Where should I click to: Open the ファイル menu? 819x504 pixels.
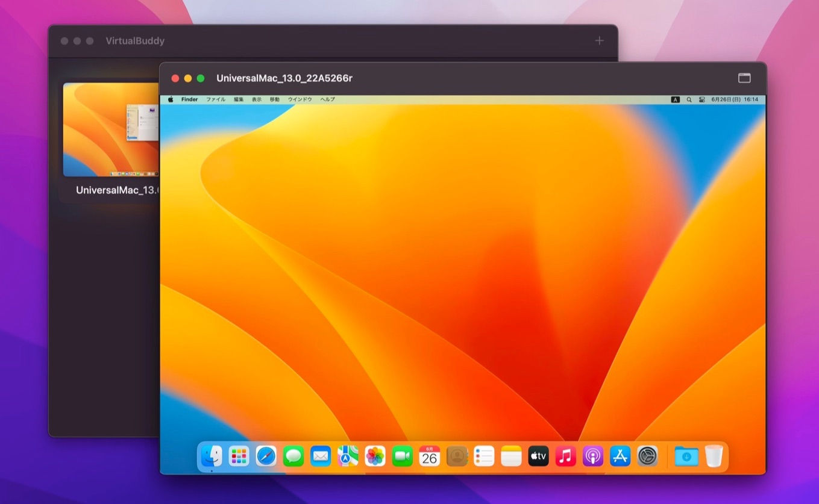point(216,99)
